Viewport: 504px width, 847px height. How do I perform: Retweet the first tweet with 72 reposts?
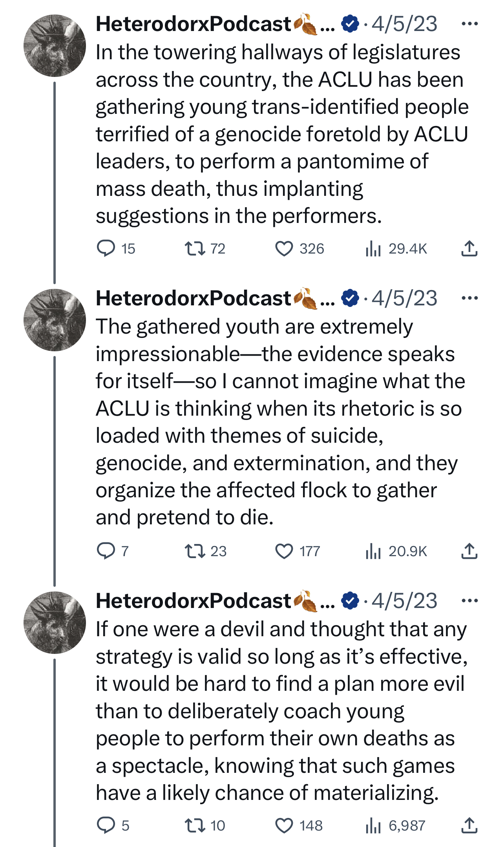coord(195,248)
